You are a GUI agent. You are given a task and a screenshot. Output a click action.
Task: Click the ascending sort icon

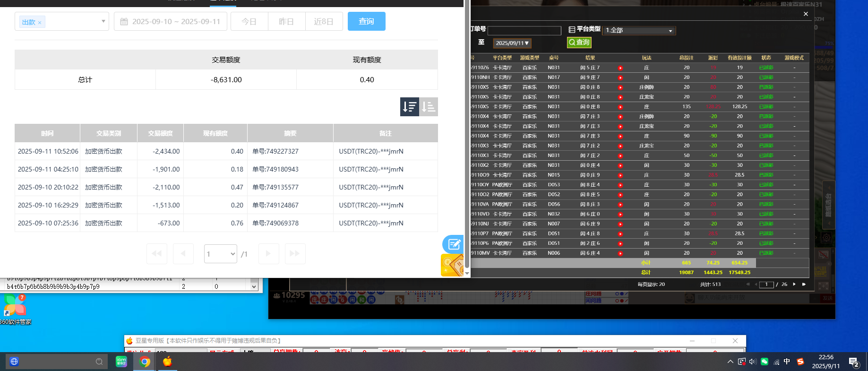(429, 107)
